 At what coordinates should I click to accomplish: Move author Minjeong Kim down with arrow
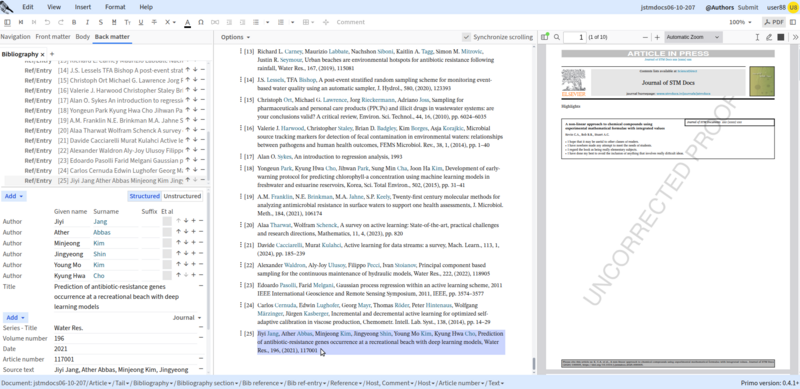tap(186, 243)
